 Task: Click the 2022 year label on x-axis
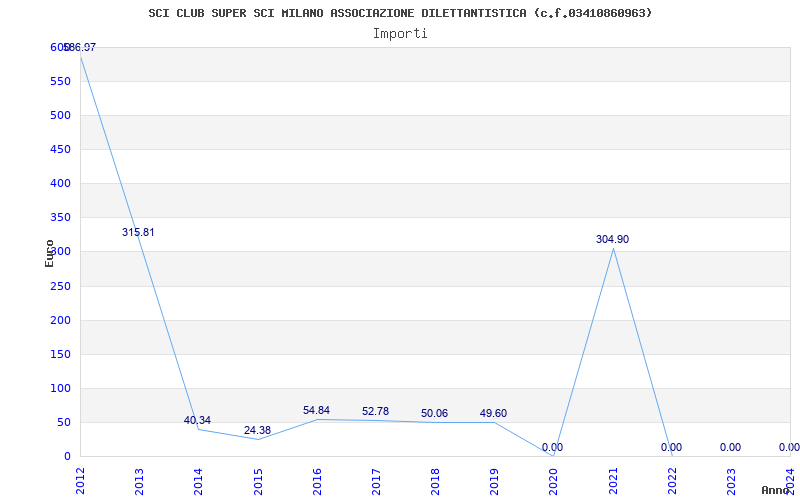click(672, 482)
